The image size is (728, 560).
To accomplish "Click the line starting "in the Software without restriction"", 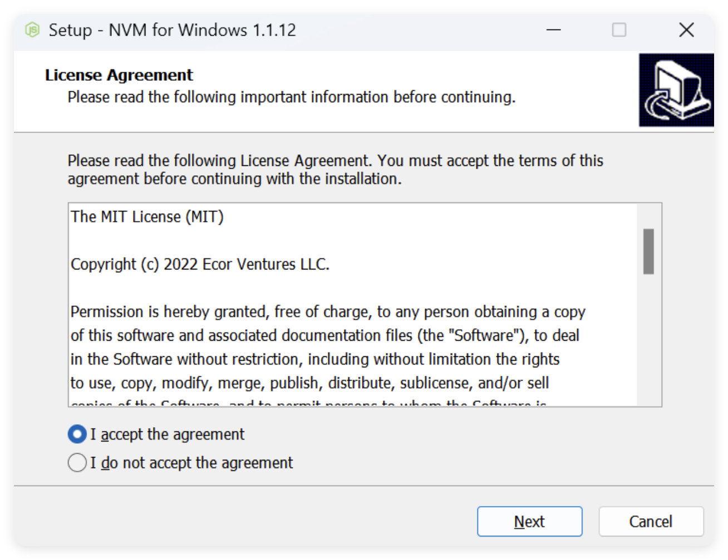I will (315, 360).
